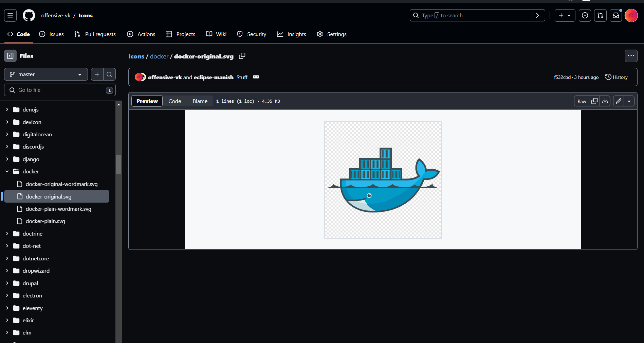
Task: Expand the discordjs folder
Action: click(x=7, y=147)
